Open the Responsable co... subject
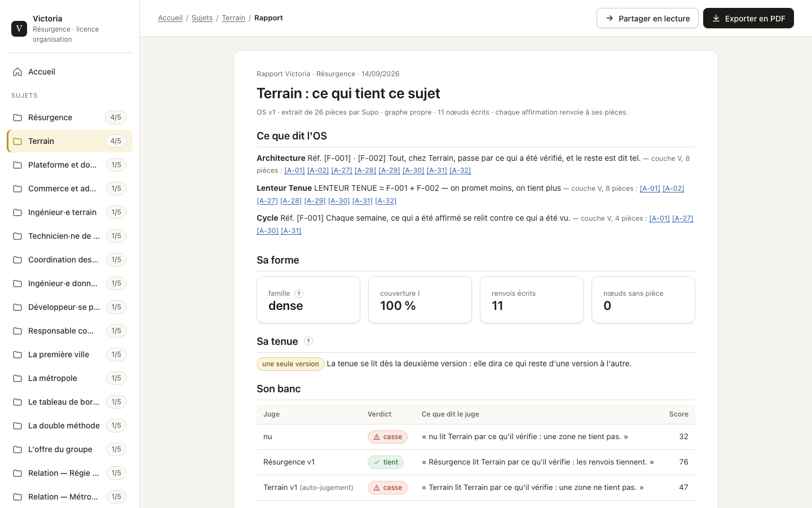The height and width of the screenshot is (508, 812). click(69, 331)
